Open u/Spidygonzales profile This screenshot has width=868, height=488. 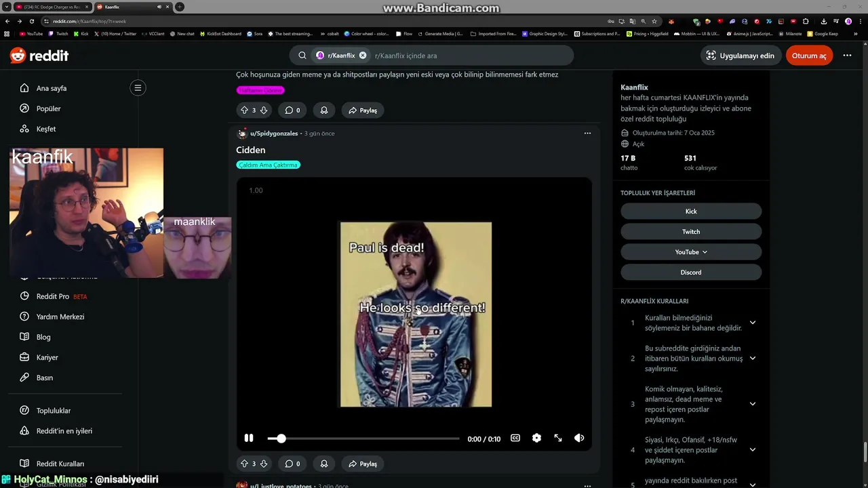coord(274,134)
